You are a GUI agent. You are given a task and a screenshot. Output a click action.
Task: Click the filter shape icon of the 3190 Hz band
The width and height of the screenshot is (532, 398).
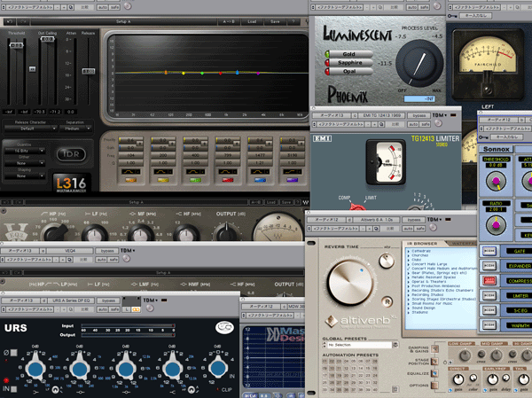click(x=293, y=172)
